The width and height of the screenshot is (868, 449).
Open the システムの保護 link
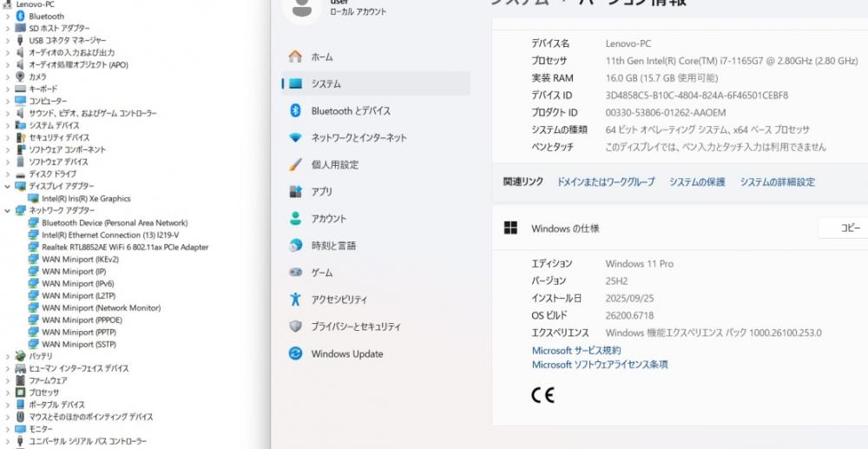coord(697,182)
